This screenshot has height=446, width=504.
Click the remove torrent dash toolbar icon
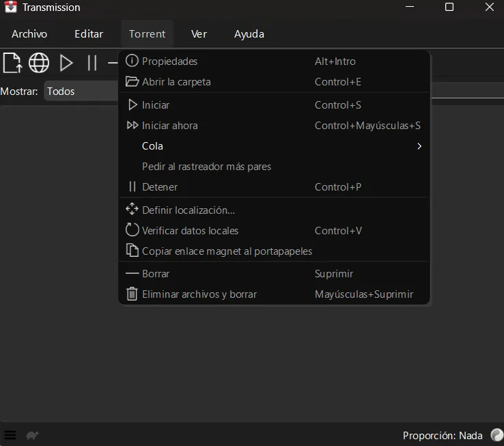coord(113,63)
